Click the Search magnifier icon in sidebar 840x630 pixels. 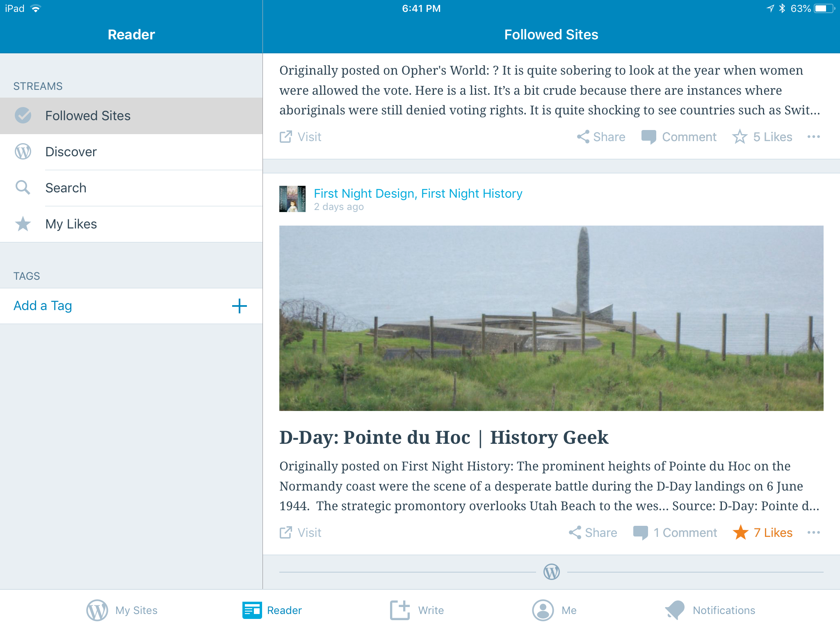pos(23,188)
